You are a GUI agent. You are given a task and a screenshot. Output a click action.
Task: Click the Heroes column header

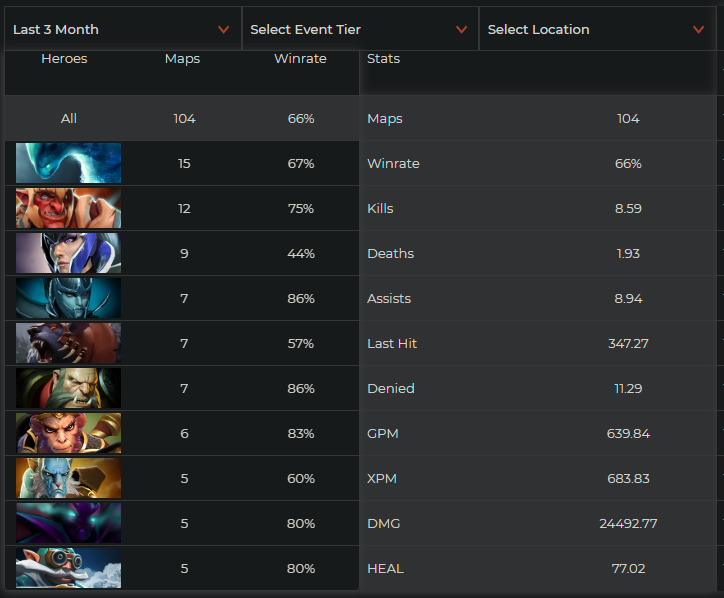[x=64, y=59]
